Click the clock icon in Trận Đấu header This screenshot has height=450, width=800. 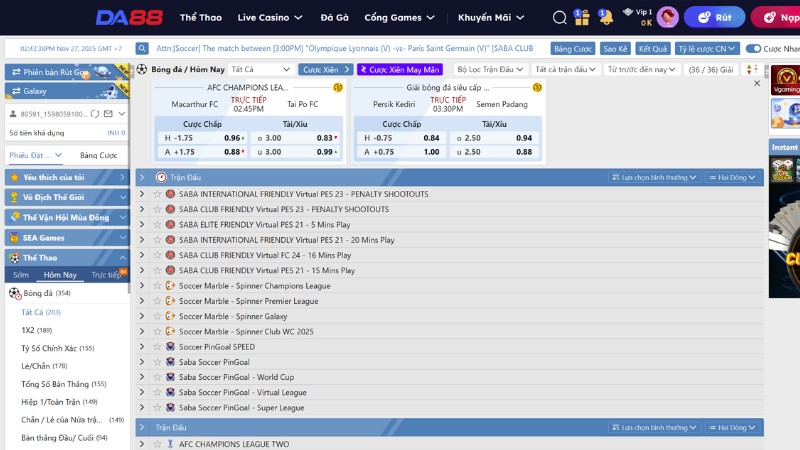tap(161, 177)
